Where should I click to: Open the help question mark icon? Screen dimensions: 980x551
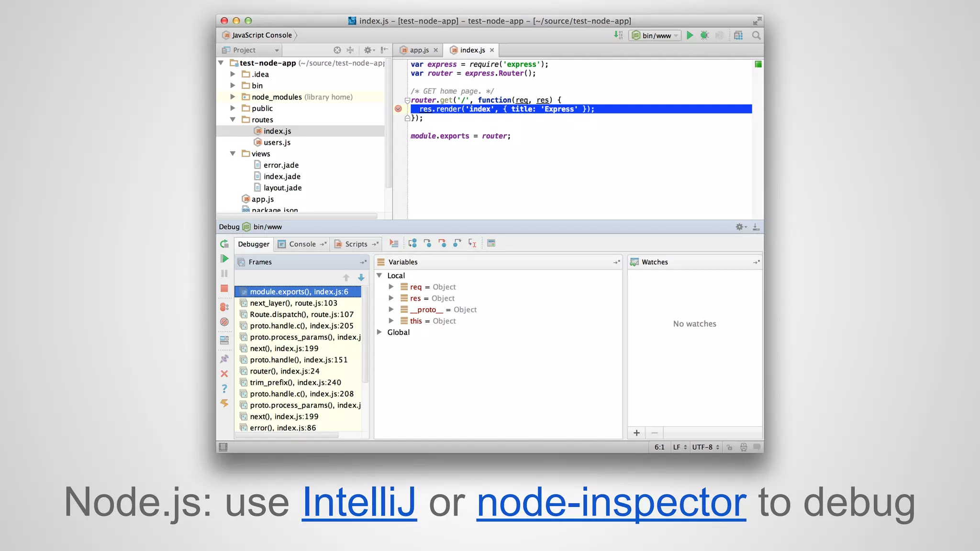(x=224, y=388)
